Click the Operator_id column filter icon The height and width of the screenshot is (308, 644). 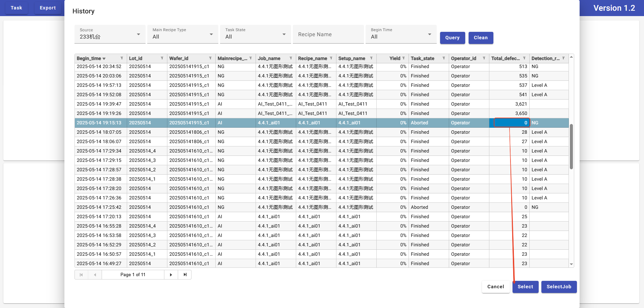484,58
